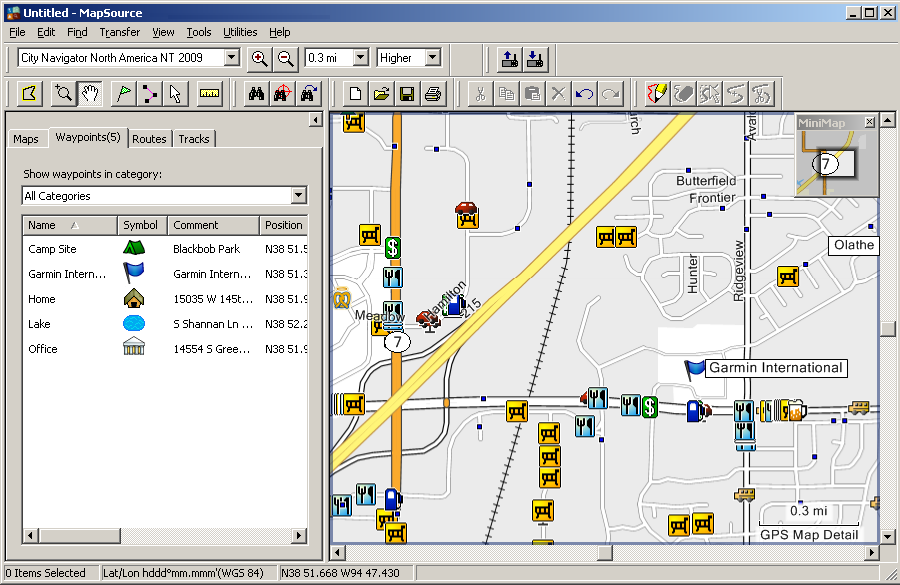This screenshot has height=585, width=900.
Task: Switch to the Routes tab
Action: point(149,139)
